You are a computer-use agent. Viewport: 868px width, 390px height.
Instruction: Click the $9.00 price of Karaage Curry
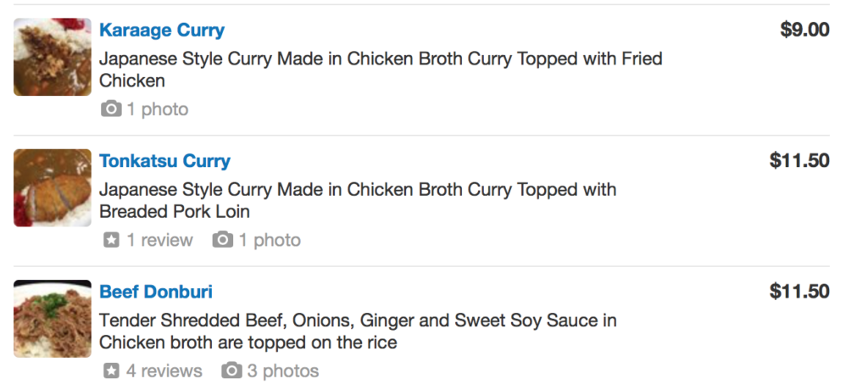tap(804, 31)
